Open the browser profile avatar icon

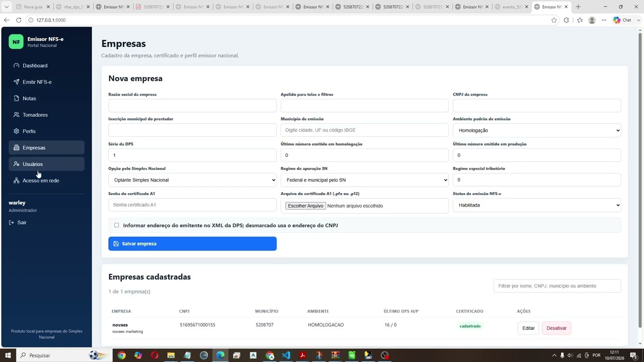pos(592,20)
